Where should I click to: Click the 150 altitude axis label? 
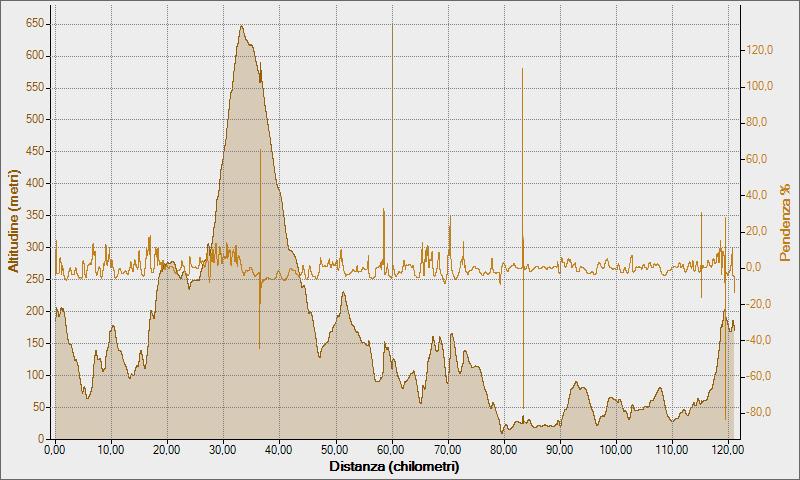pyautogui.click(x=35, y=343)
